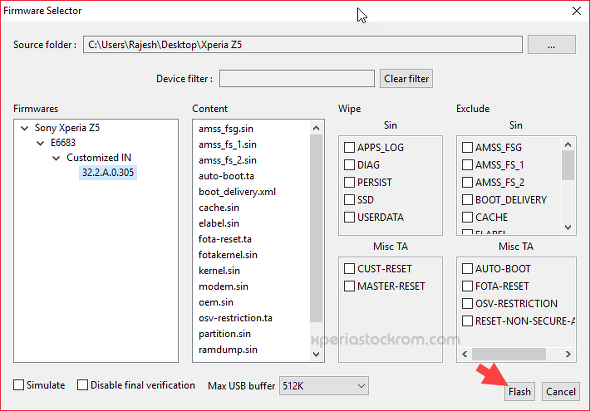Select osv-restriction.ta in Content list

pyautogui.click(x=236, y=318)
